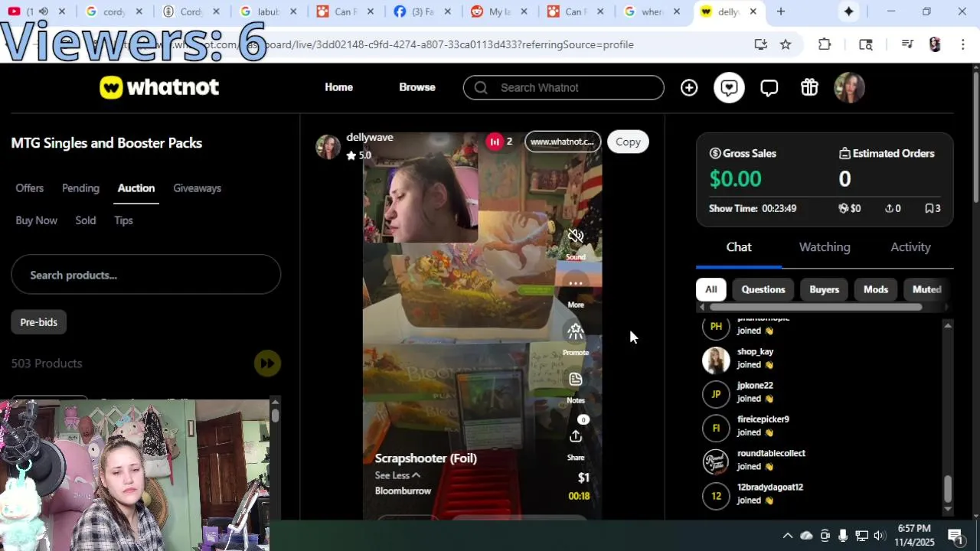Click dellywave host avatar
This screenshot has height=551, width=980.
tap(328, 146)
